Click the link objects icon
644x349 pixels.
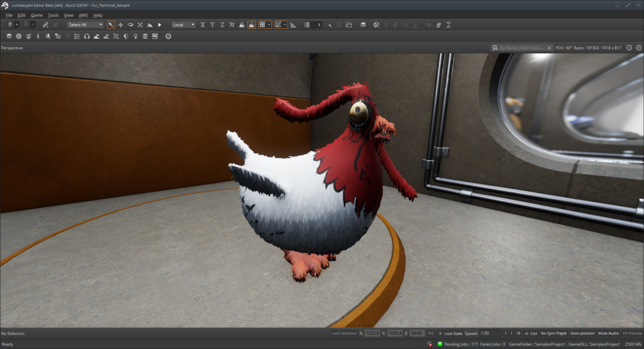[45, 25]
